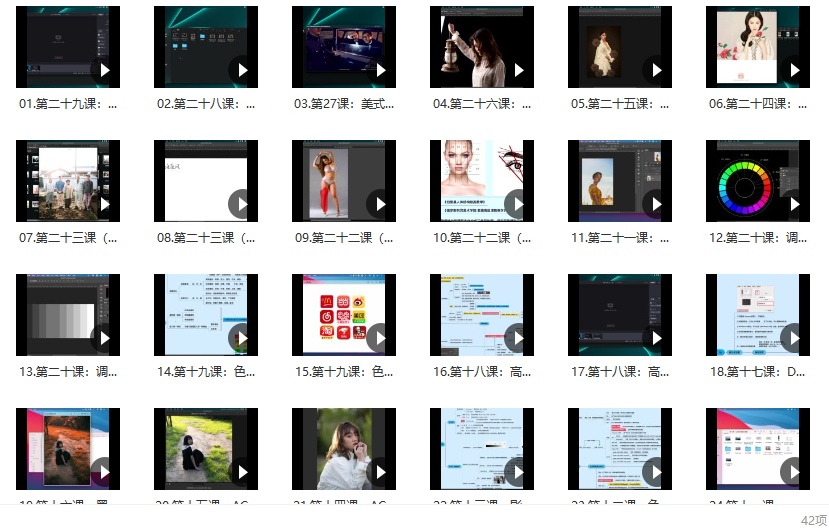This screenshot has width=829, height=530.
Task: Click play icon on video 03 第27课 美式
Action: 379,70
